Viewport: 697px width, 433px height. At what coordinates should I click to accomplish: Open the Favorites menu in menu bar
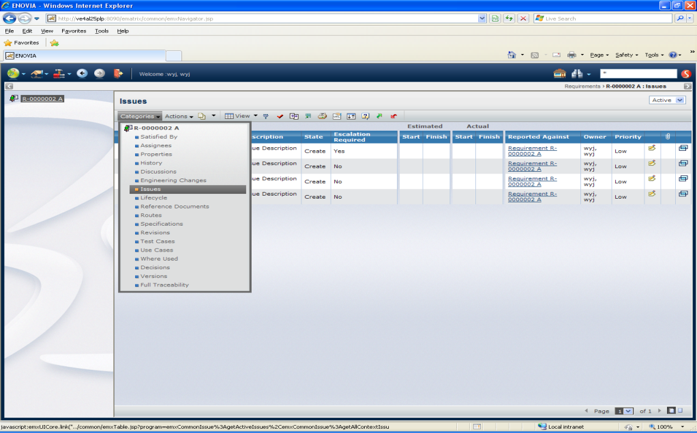pos(73,31)
